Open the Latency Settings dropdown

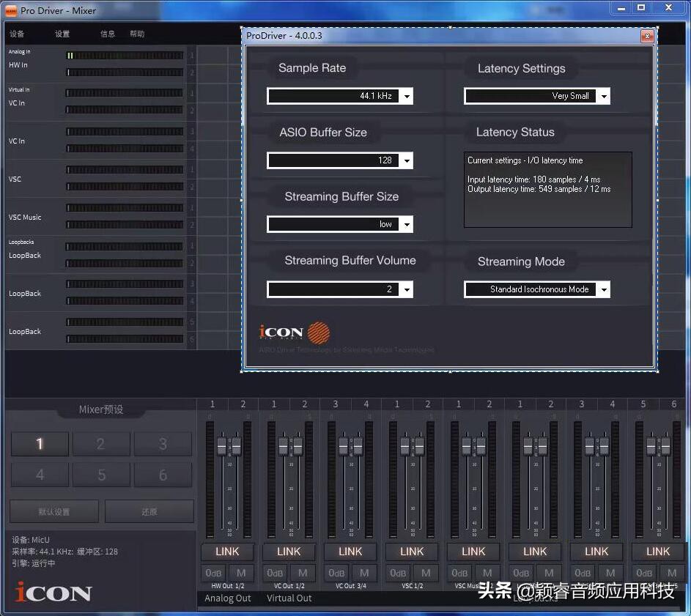point(603,96)
